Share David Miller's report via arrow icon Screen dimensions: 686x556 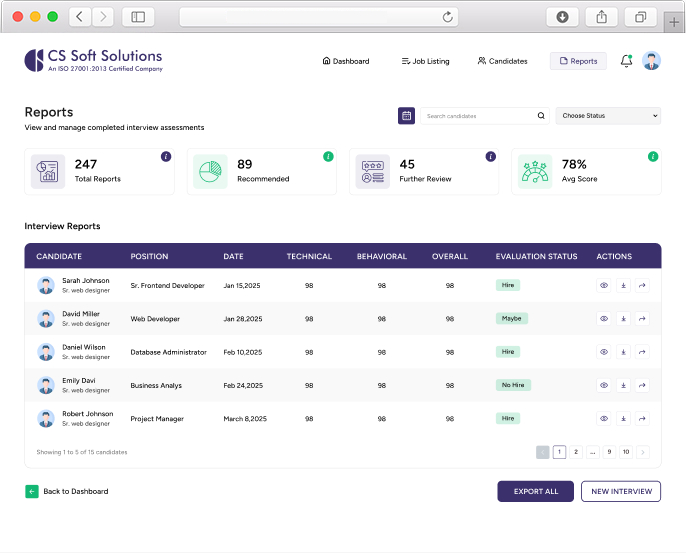click(x=642, y=319)
